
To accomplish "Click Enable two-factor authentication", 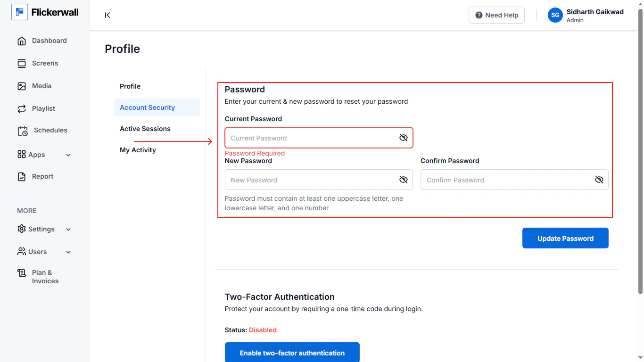I will pos(292,353).
